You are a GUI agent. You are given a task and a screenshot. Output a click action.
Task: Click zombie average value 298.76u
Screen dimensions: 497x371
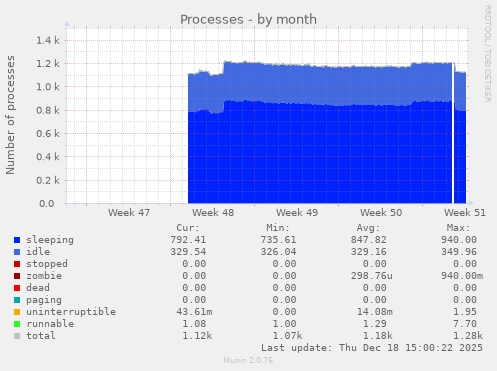coord(372,276)
